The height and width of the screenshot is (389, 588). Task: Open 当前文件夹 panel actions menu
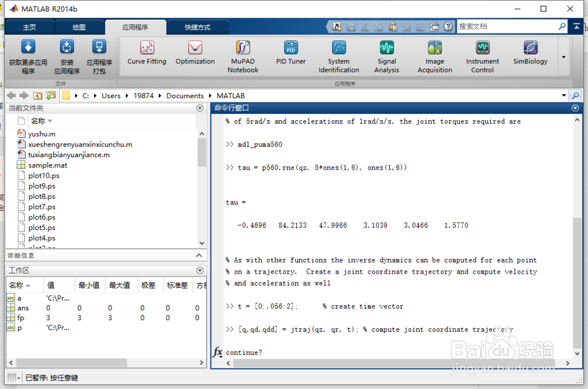(200, 108)
